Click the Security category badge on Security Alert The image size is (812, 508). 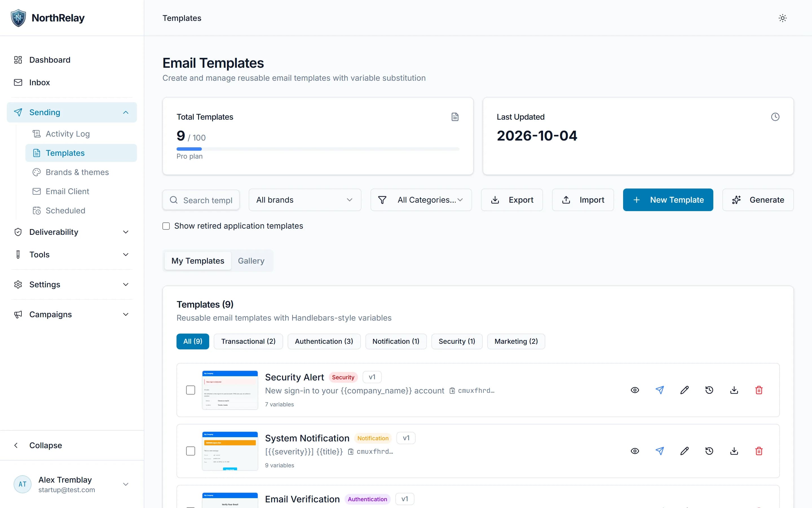[343, 377]
